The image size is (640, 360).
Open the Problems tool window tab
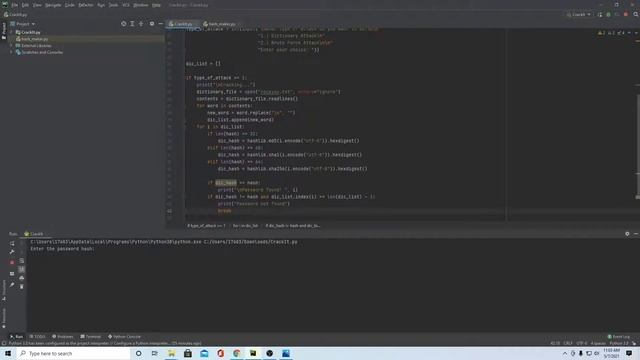pyautogui.click(x=63, y=337)
